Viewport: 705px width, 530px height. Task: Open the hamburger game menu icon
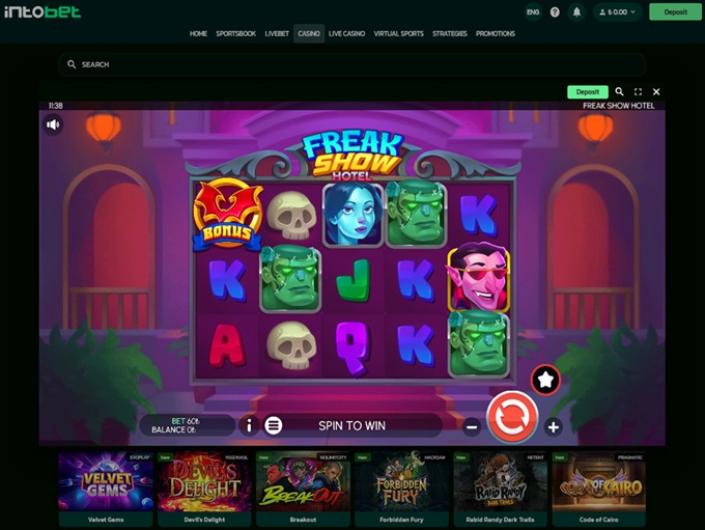point(273,425)
